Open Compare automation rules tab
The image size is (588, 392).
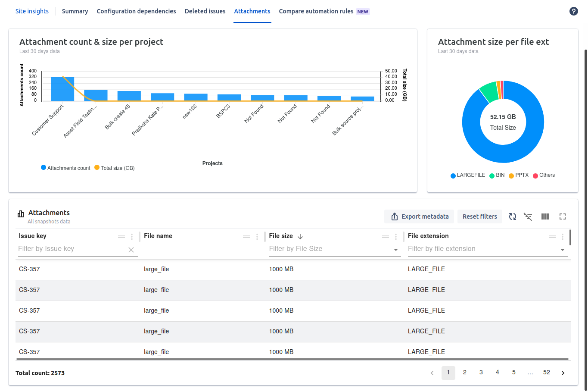coord(324,11)
